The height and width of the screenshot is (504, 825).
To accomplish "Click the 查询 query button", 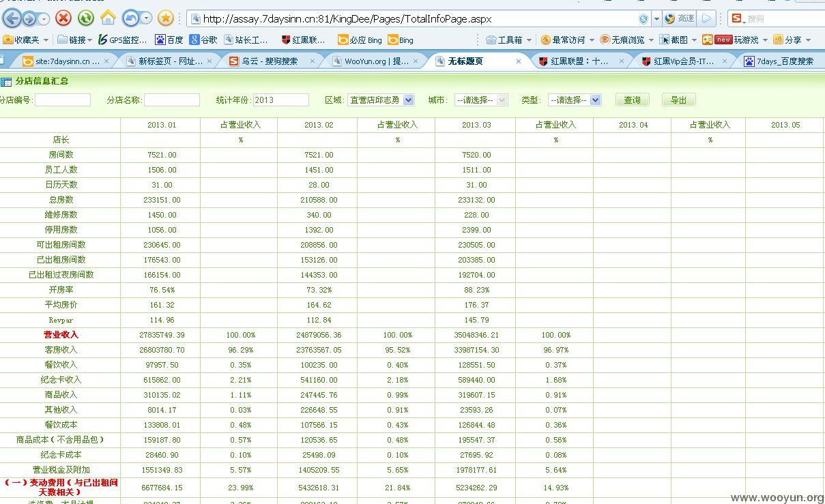I will (632, 100).
